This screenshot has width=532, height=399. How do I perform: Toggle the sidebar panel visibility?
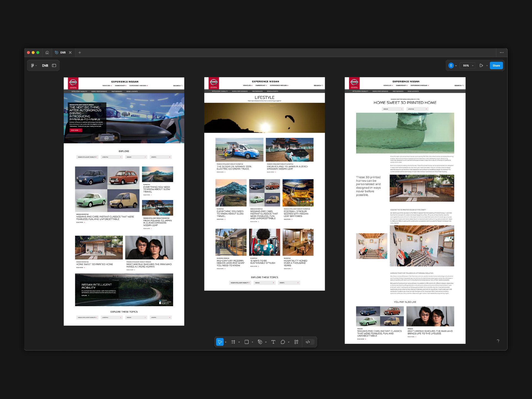(54, 66)
